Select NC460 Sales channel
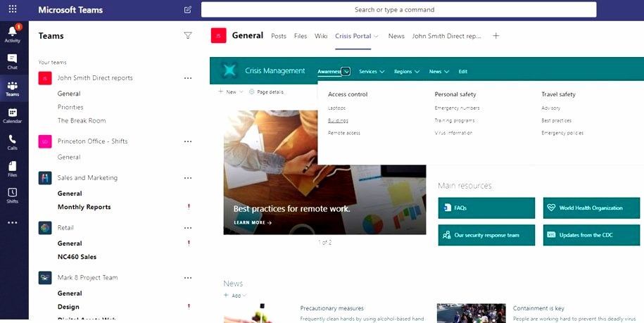This screenshot has height=323, width=644. click(77, 257)
